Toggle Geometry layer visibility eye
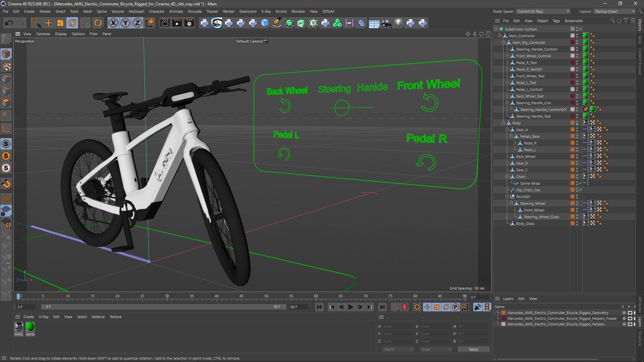The image size is (644, 362). click(x=630, y=313)
